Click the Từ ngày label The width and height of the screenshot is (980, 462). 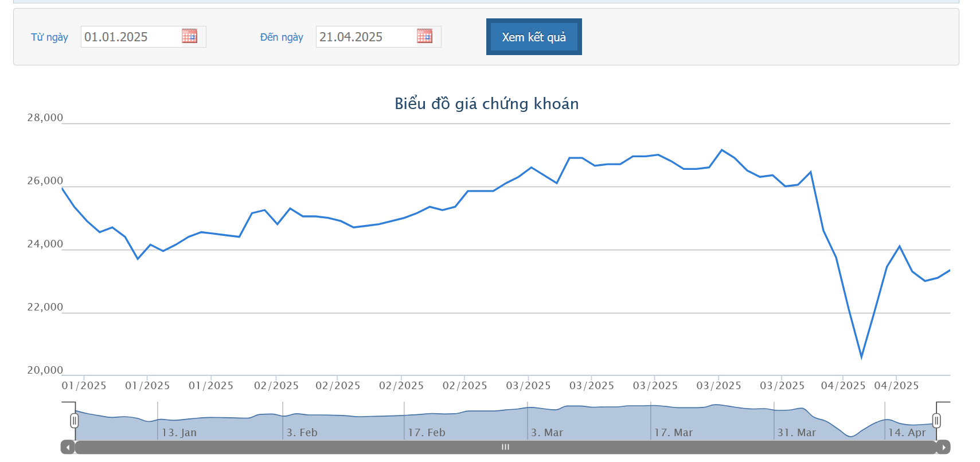(49, 37)
